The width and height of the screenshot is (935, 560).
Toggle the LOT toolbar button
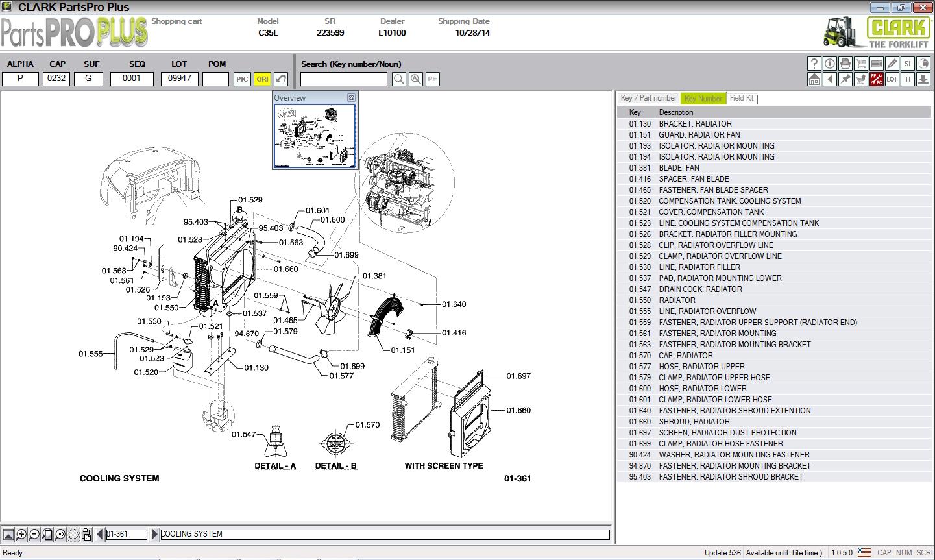[892, 79]
